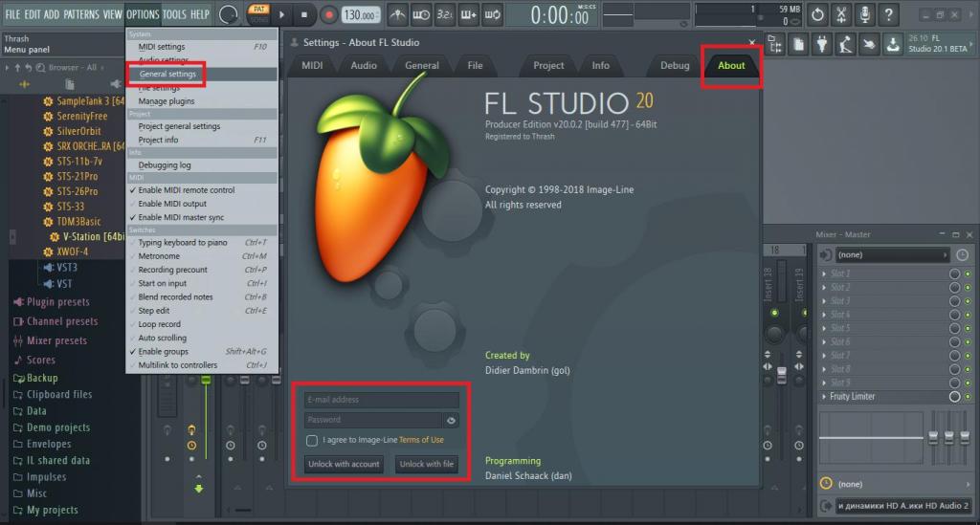
Task: Open the mixer input (none) dropdown
Action: tap(892, 254)
